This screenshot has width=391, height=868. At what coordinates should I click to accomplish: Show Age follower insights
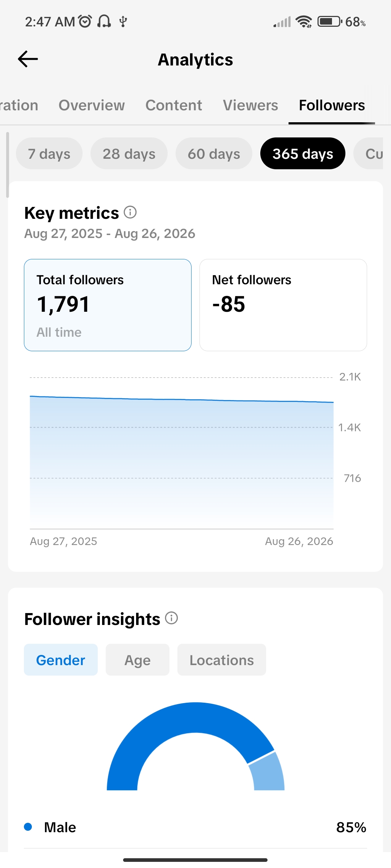[x=138, y=660]
